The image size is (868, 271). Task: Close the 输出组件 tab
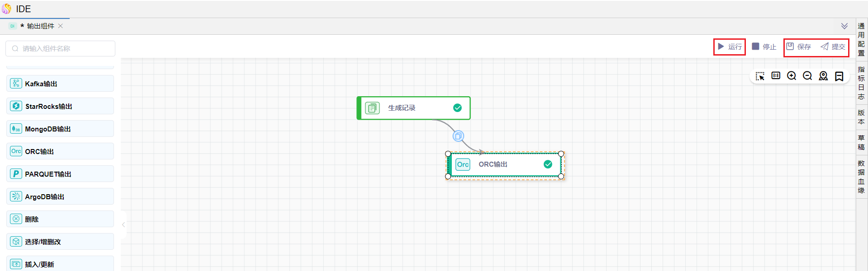tap(61, 26)
